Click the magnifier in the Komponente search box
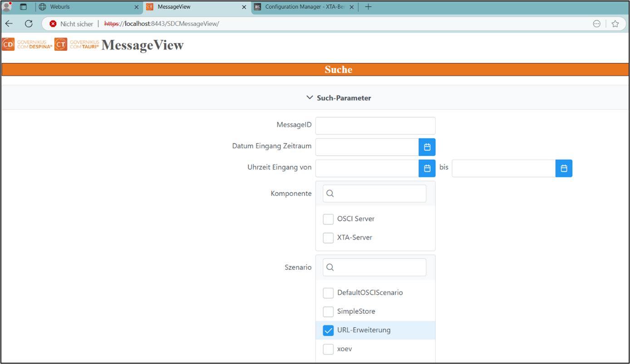 [x=330, y=193]
